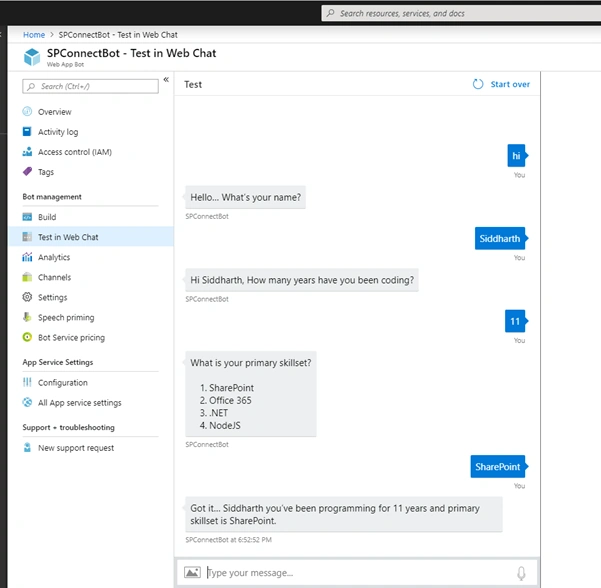Click the '11' chat bubble

point(516,321)
